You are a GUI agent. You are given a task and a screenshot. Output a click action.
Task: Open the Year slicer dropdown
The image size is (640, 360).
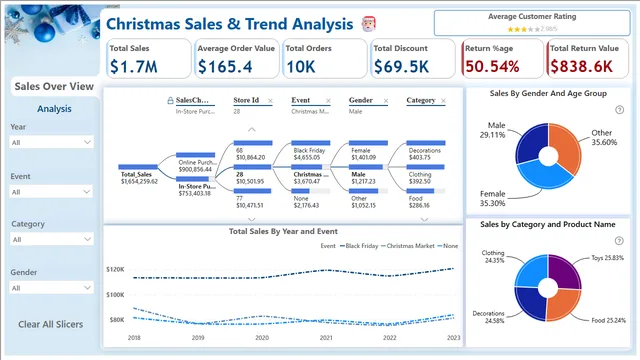point(51,142)
